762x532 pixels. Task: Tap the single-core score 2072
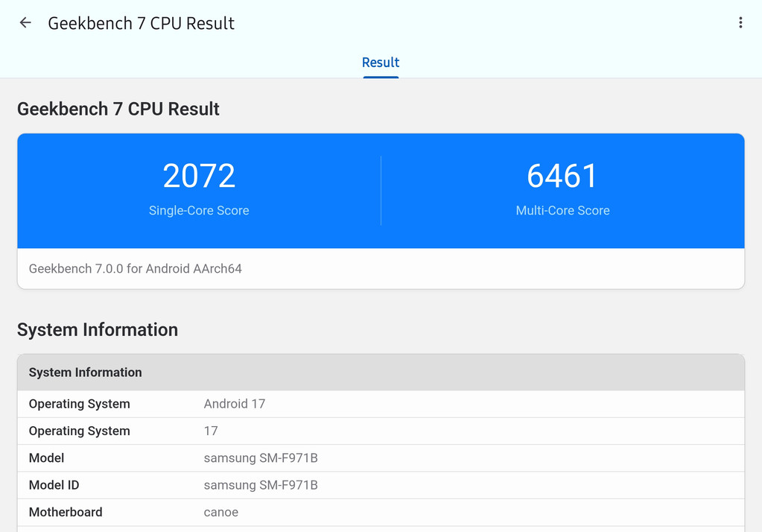(199, 176)
